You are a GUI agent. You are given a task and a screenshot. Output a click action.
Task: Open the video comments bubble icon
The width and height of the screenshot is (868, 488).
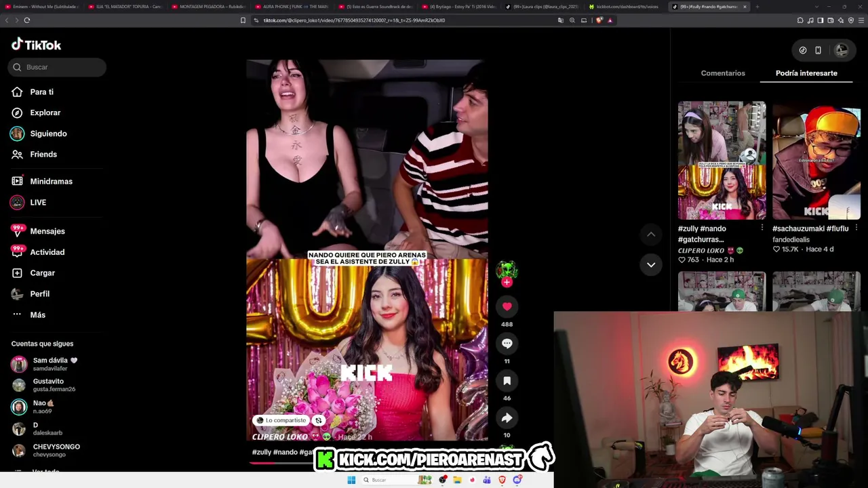point(507,344)
